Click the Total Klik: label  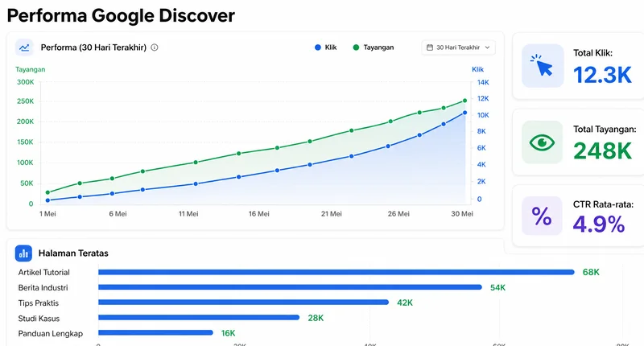[x=593, y=53]
